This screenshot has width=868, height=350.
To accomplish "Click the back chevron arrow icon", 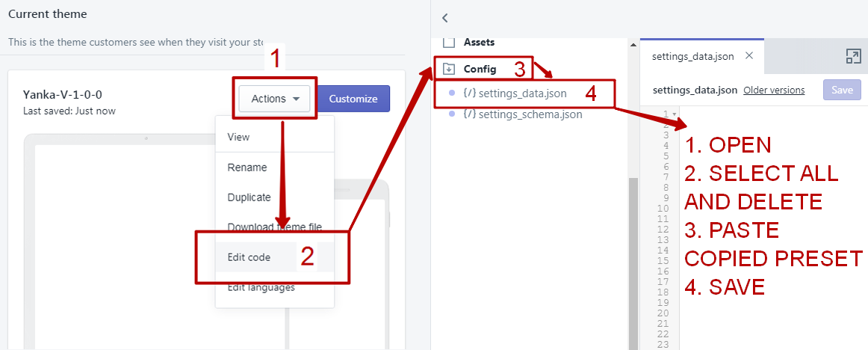I will click(x=445, y=17).
